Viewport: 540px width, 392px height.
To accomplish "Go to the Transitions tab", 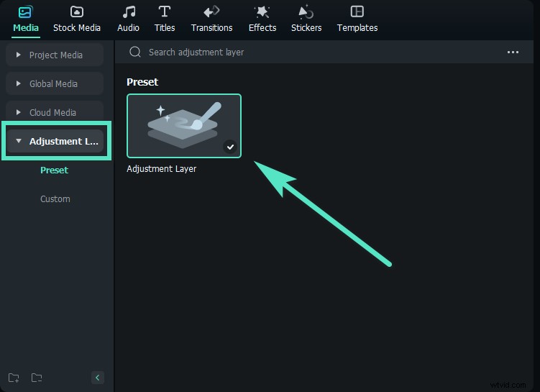I will pos(211,19).
